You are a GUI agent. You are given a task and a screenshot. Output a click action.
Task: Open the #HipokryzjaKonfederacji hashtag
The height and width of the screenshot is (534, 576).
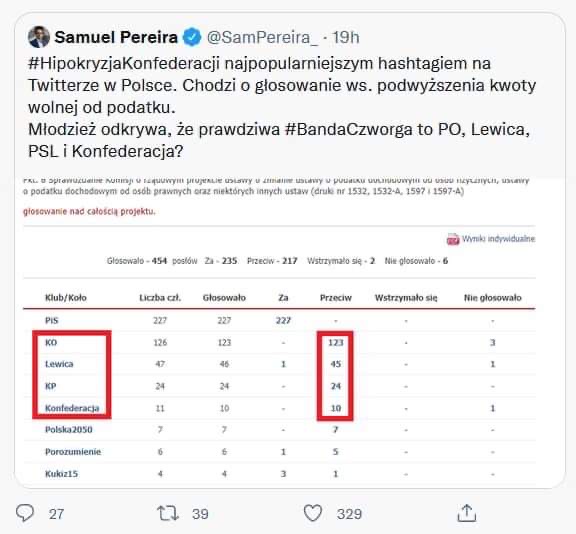click(124, 63)
